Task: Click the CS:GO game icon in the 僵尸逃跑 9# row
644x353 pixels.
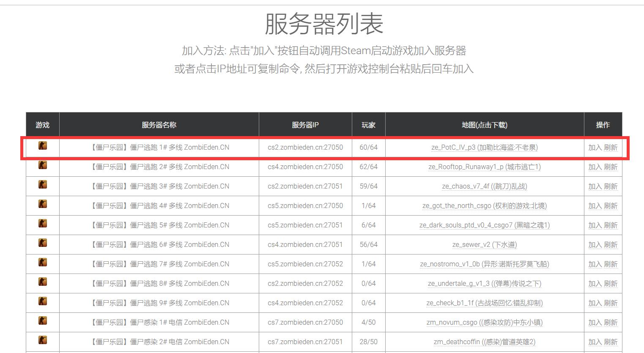Action: (43, 301)
